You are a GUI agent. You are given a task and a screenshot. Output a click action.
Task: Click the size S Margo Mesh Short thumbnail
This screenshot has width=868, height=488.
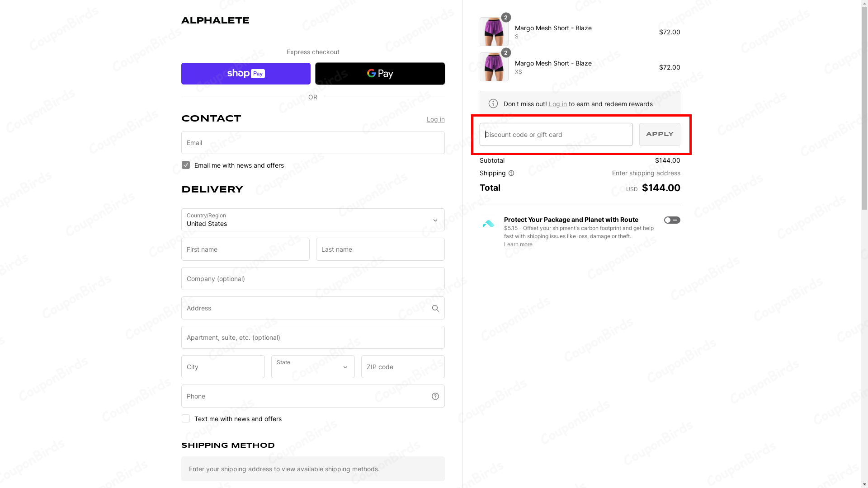coord(494,32)
